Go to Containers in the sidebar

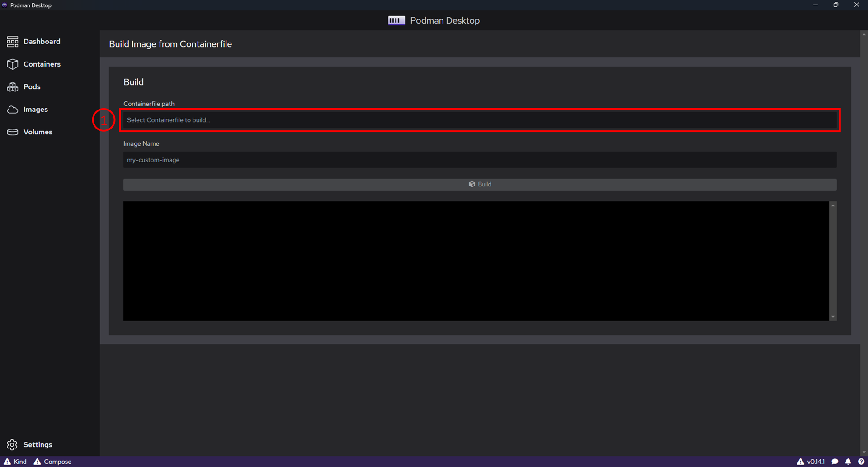click(x=34, y=64)
